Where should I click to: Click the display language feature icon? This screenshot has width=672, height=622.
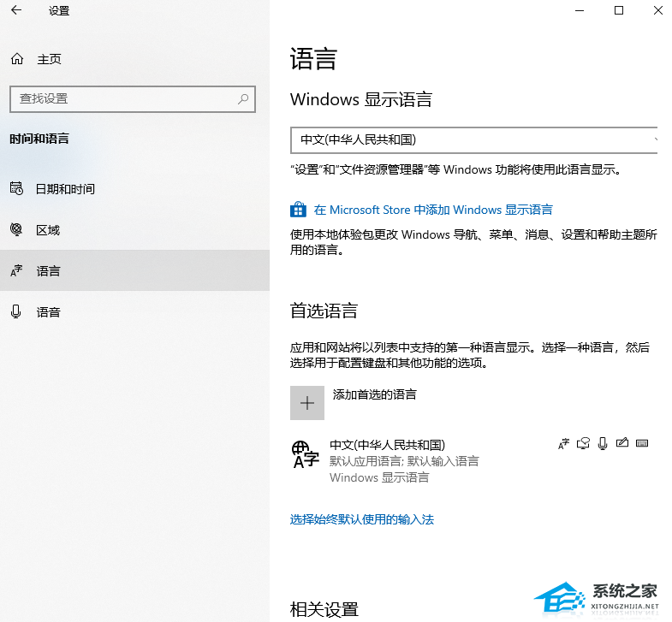click(563, 444)
